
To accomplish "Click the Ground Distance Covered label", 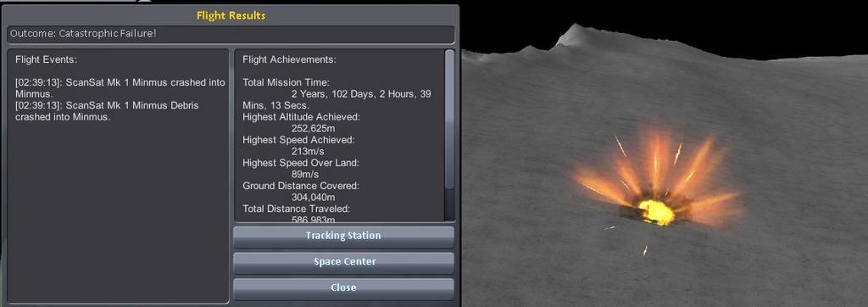I will coord(301,186).
